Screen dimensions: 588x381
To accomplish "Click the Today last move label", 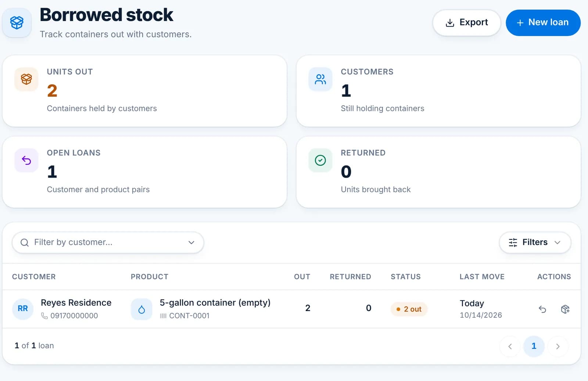I will click(472, 303).
